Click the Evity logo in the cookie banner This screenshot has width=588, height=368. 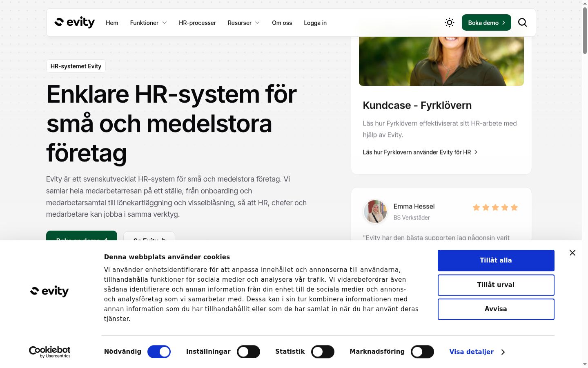click(49, 291)
